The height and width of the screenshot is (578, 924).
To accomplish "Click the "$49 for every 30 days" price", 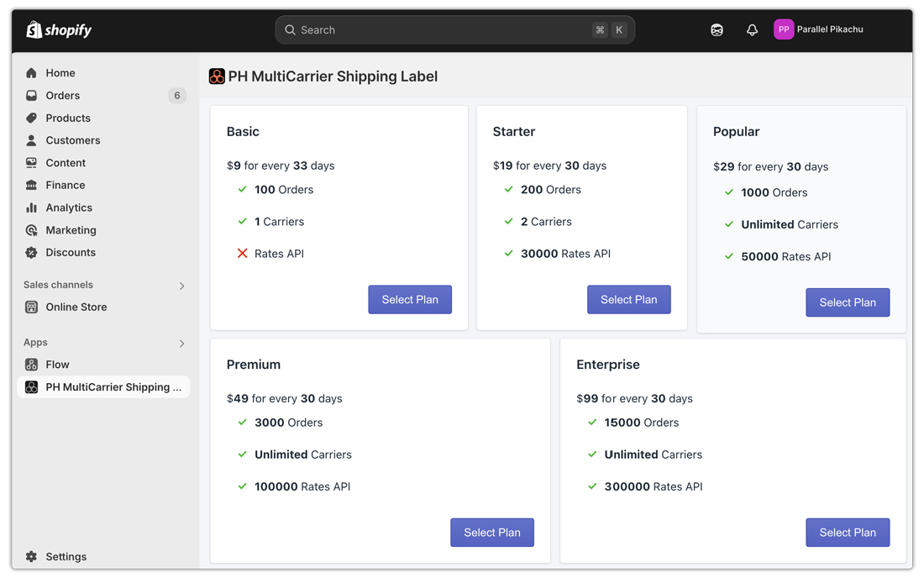I will [285, 398].
